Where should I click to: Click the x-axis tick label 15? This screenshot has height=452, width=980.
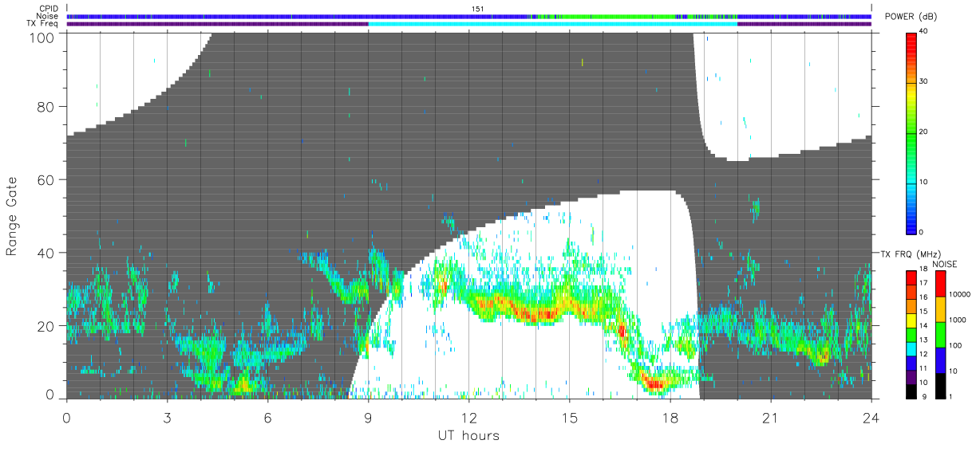click(569, 417)
